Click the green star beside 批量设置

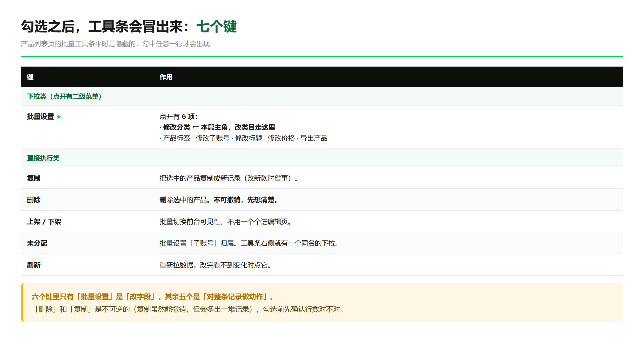click(59, 116)
